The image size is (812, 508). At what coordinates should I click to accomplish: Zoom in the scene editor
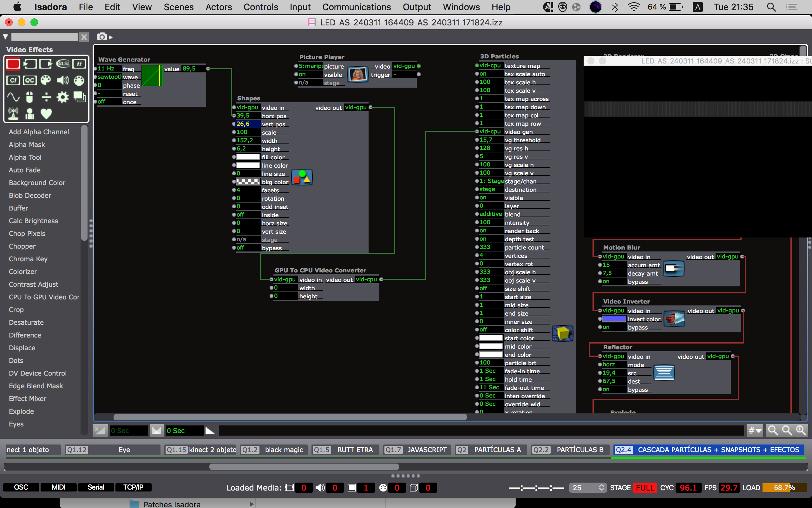point(801,430)
